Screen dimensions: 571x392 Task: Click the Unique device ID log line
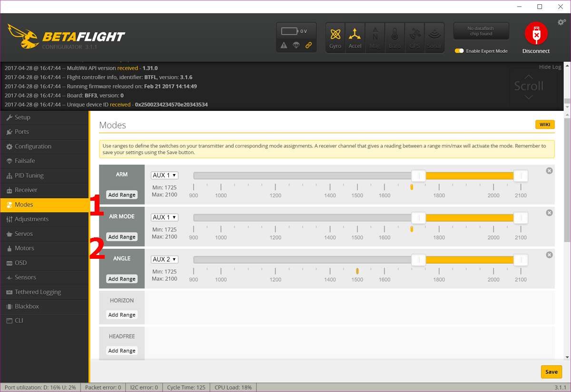[106, 105]
